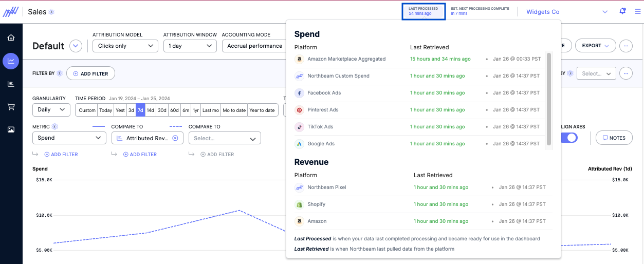644x264 pixels.
Task: Select 3d time period
Action: point(131,110)
